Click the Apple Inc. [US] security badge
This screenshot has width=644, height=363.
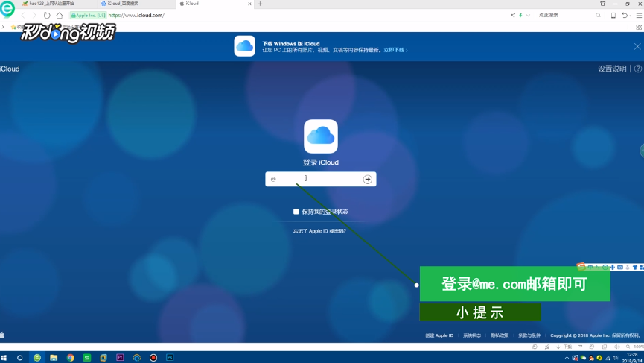pos(89,15)
